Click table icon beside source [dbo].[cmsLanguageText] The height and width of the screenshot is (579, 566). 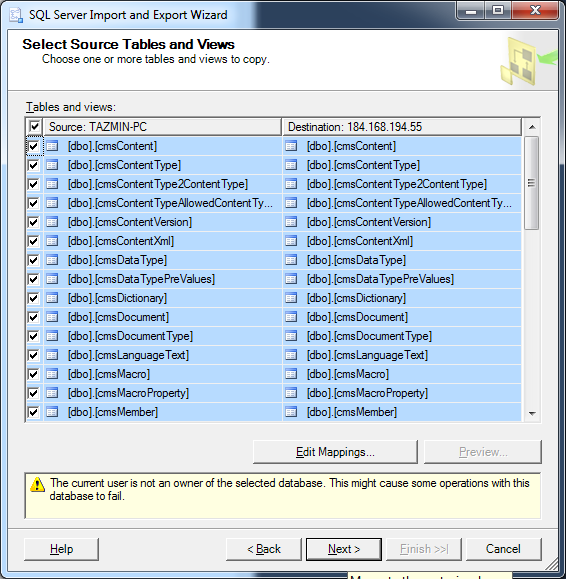[x=52, y=355]
